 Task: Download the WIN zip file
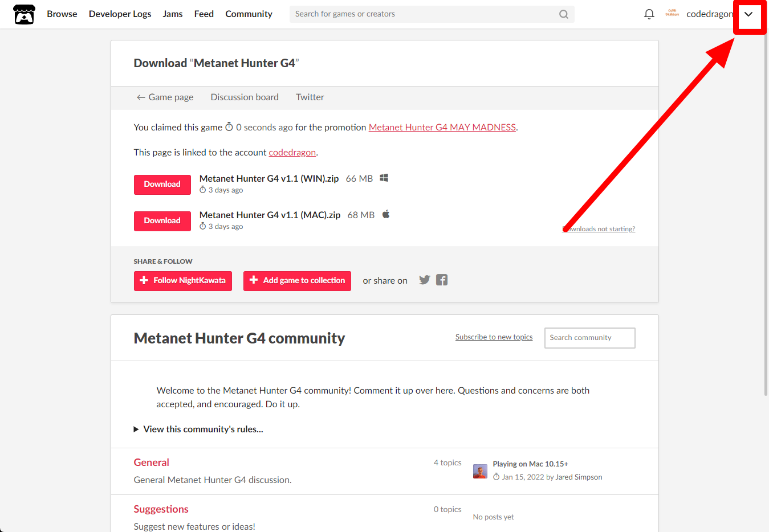point(162,185)
